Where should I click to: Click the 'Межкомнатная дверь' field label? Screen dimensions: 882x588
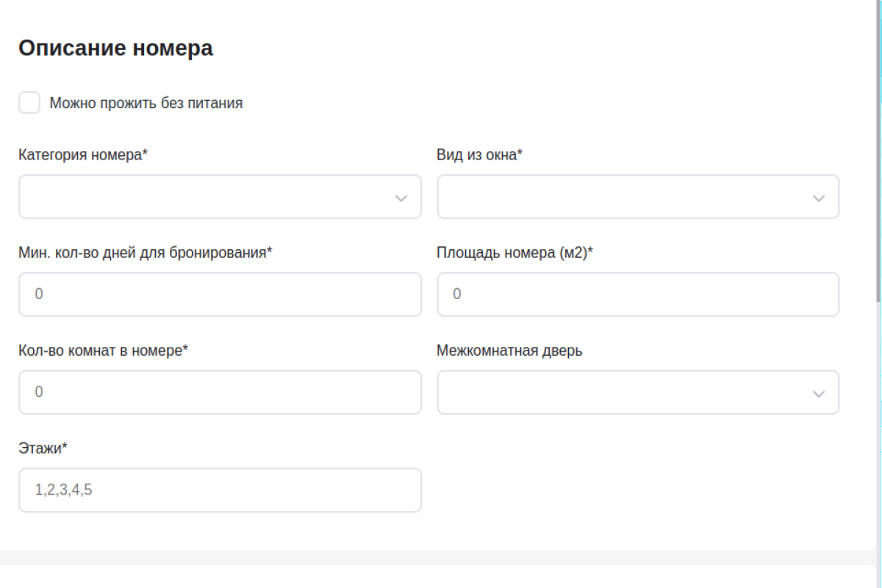pos(509,351)
